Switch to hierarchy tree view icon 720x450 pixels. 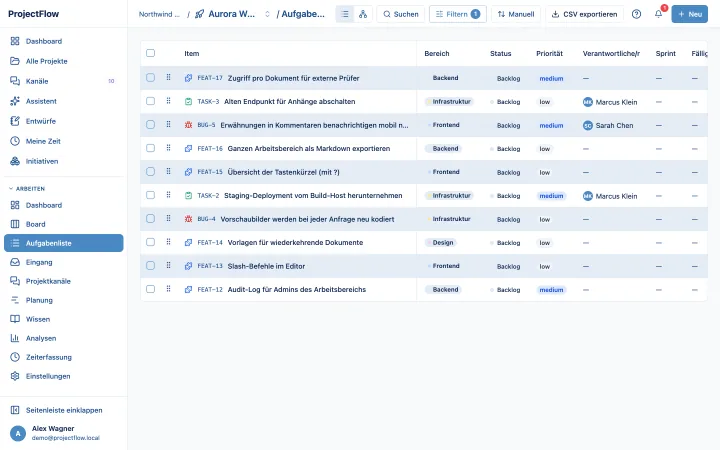[363, 14]
